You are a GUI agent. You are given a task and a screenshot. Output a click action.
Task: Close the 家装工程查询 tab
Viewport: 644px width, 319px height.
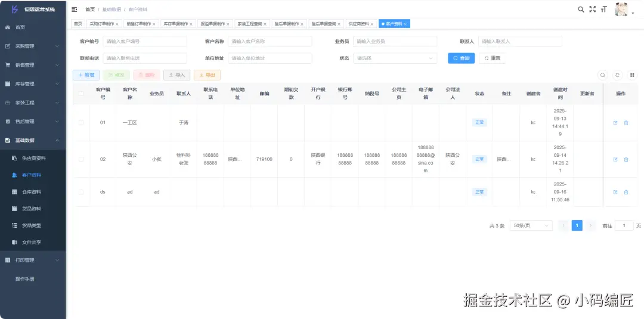[x=265, y=24]
